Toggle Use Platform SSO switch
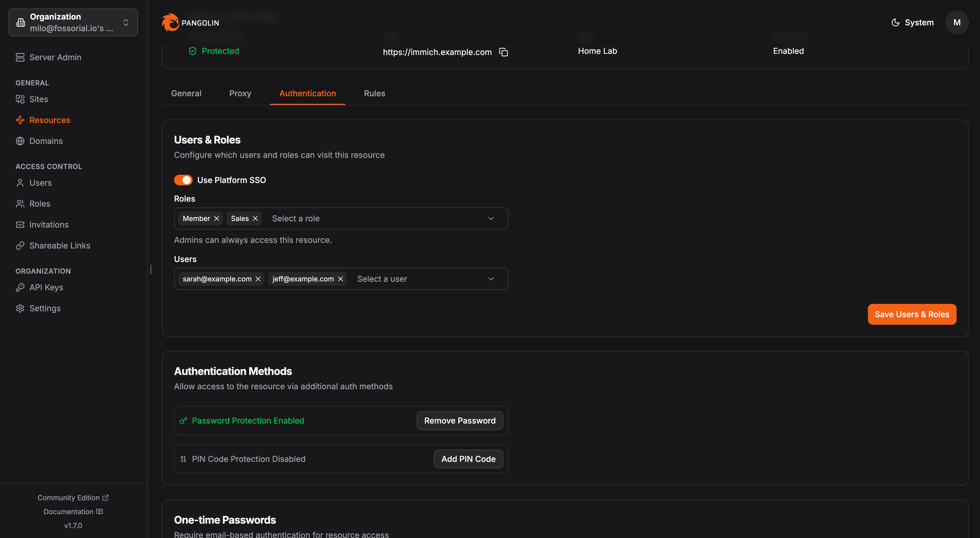Image resolution: width=980 pixels, height=538 pixels. pos(183,180)
